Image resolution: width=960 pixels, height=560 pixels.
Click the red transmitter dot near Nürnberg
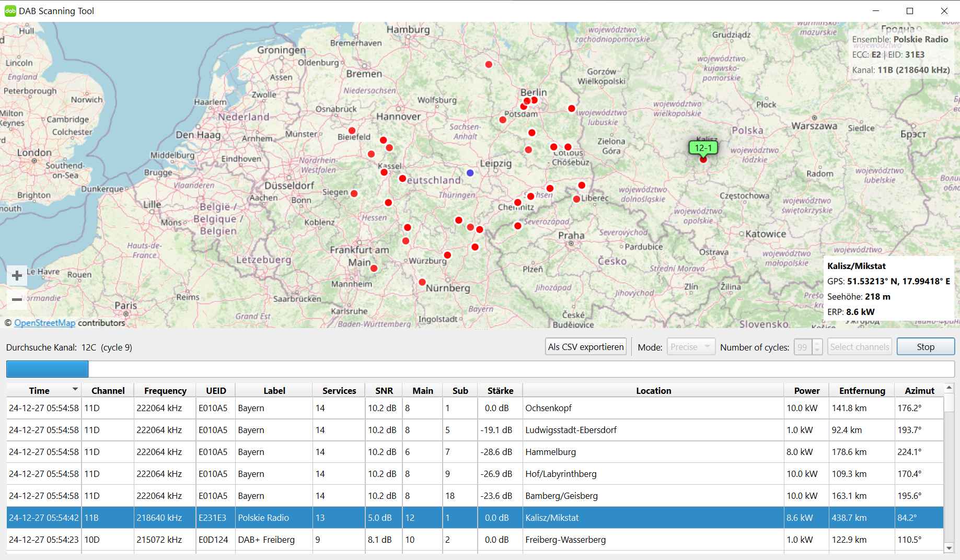[422, 282]
